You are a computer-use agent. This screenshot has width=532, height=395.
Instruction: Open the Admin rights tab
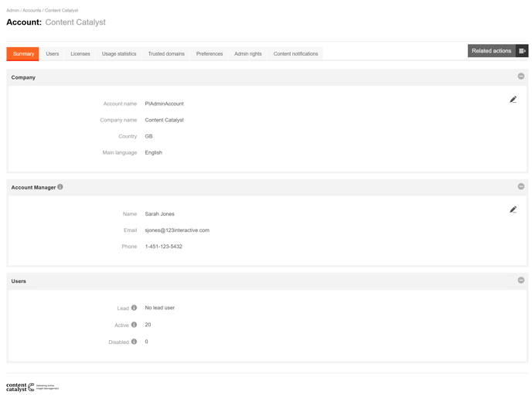coord(247,54)
